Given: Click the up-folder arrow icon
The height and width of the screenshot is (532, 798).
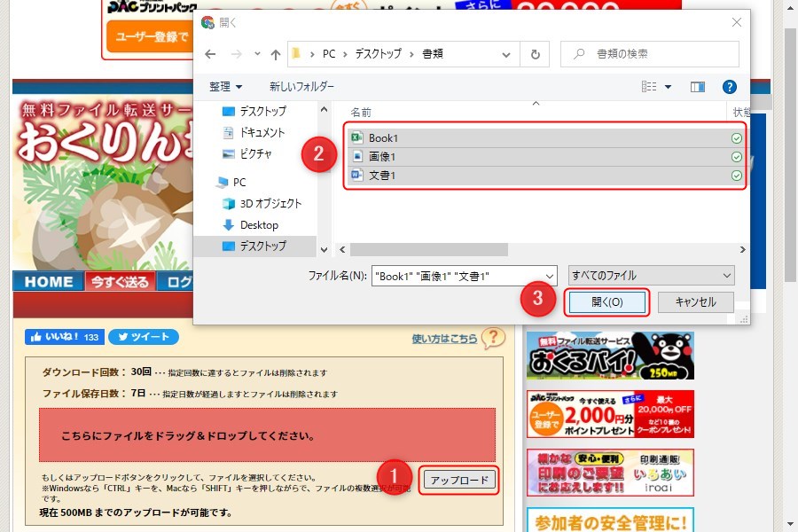Looking at the screenshot, I should coord(276,54).
